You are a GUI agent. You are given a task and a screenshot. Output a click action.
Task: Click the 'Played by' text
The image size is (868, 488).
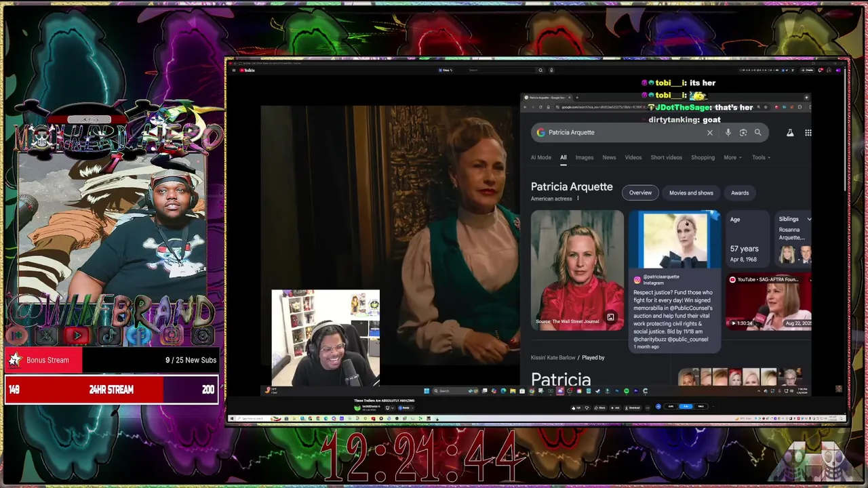point(593,357)
